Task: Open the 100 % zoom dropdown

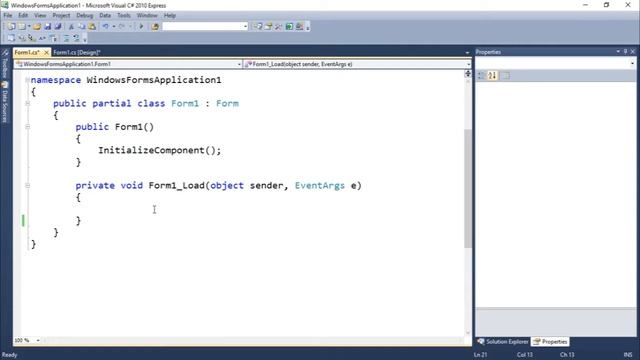Action: point(38,340)
